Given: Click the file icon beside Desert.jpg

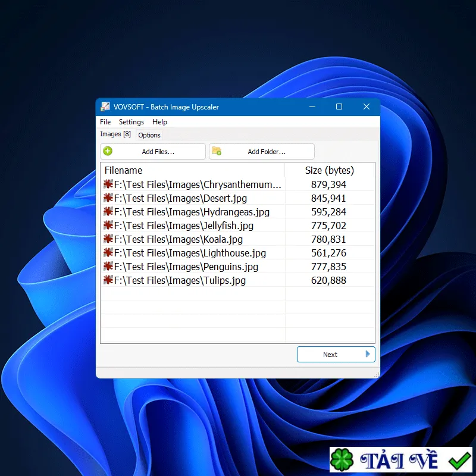Looking at the screenshot, I should (x=108, y=198).
